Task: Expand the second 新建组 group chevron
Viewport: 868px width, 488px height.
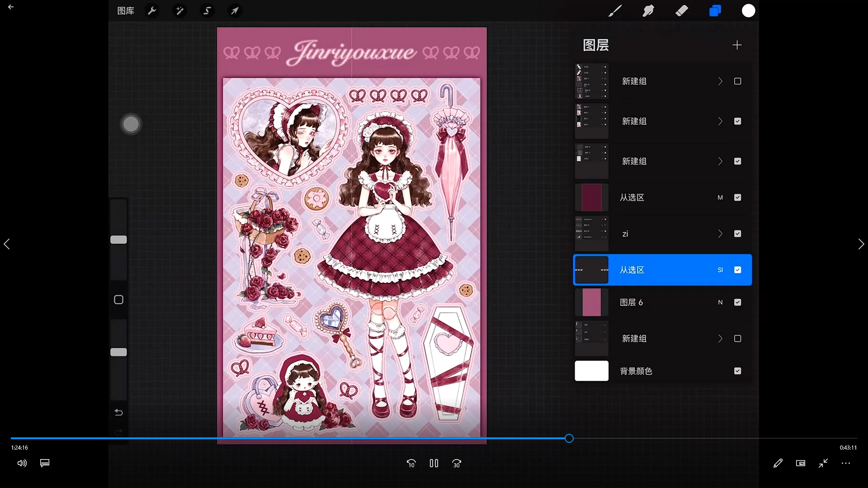Action: click(720, 121)
